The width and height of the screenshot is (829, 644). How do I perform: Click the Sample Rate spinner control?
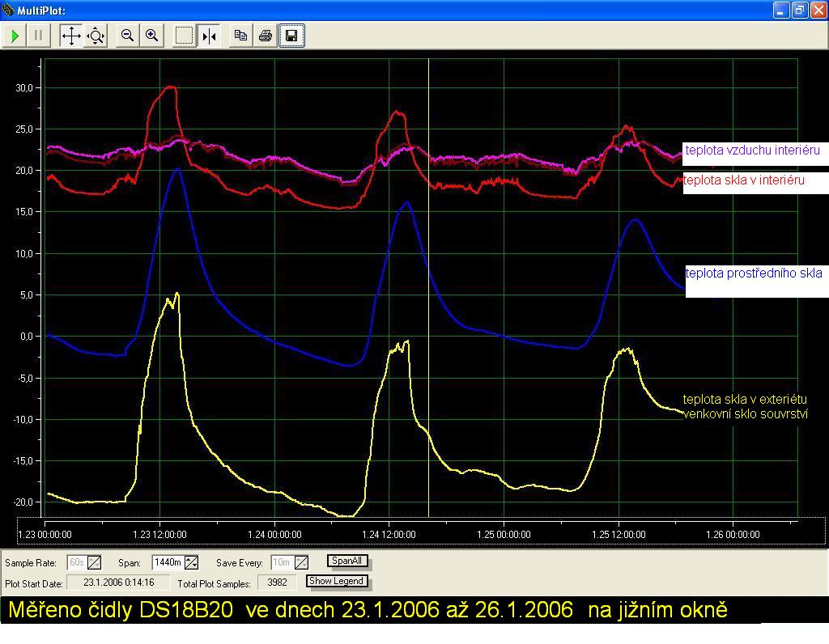[x=95, y=562]
